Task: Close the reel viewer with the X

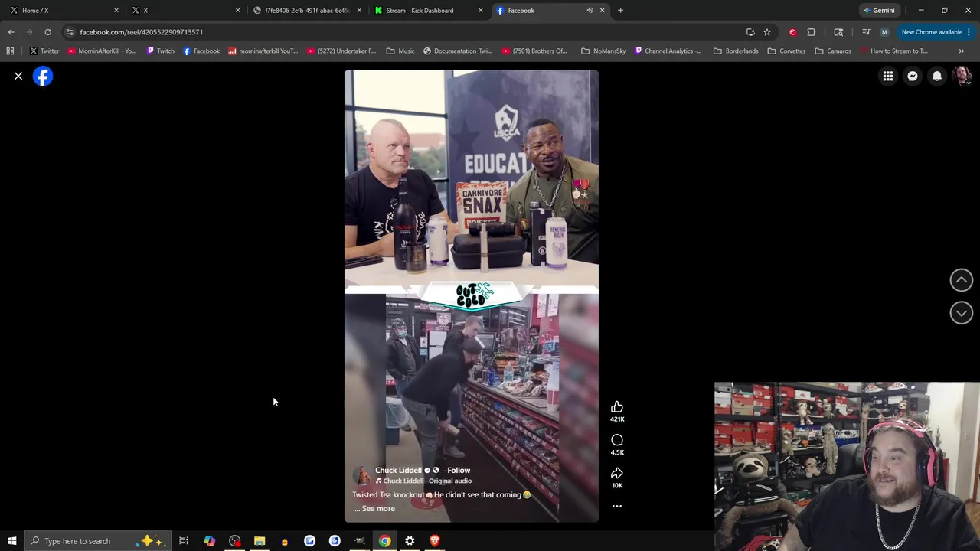Action: pyautogui.click(x=18, y=76)
